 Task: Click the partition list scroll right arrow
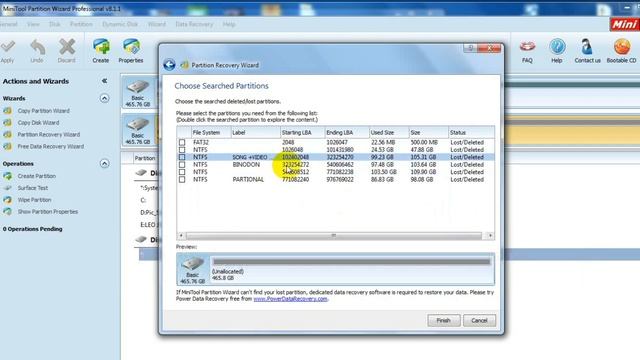coord(490,236)
